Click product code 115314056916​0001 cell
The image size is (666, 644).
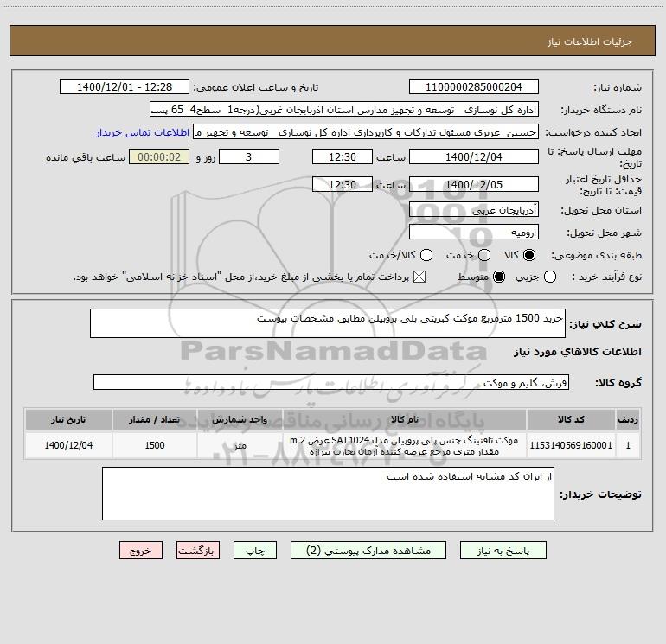click(571, 445)
